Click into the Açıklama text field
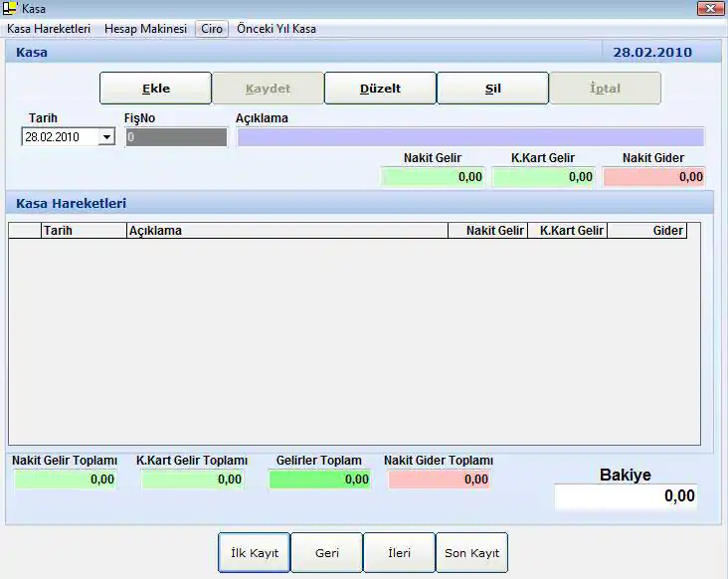This screenshot has height=579, width=728. click(469, 137)
